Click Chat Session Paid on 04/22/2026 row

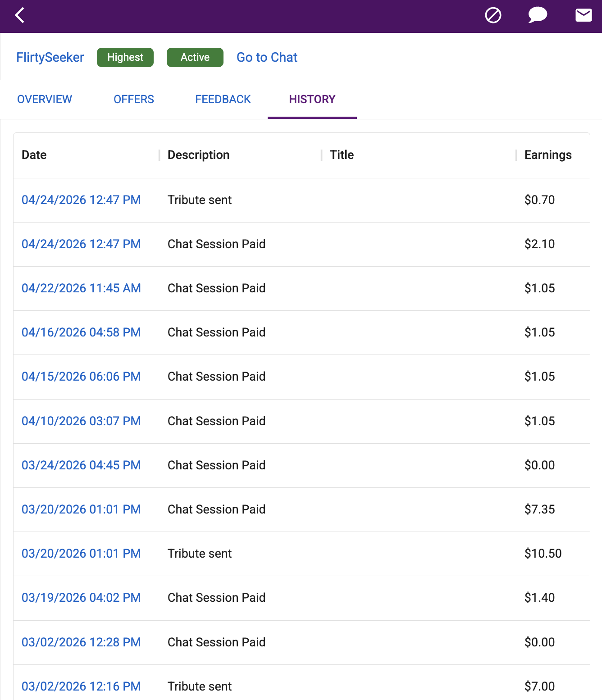(x=216, y=288)
